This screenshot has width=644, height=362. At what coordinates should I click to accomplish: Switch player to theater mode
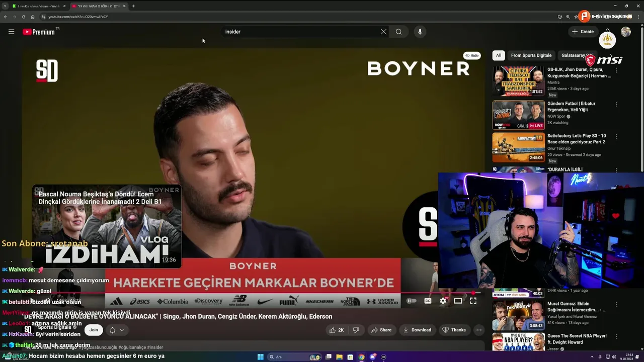pos(458,301)
